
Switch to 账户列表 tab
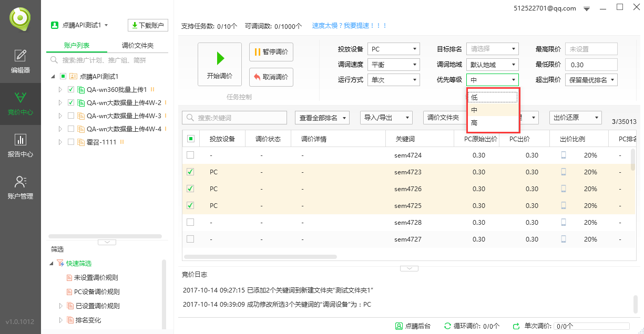77,46
